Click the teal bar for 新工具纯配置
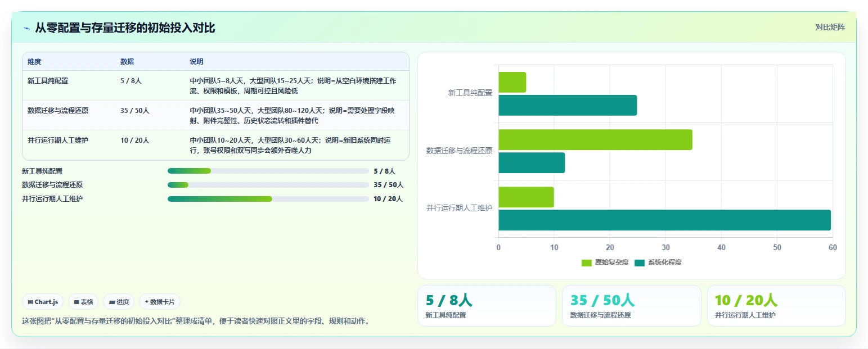This screenshot has width=868, height=349. click(568, 105)
